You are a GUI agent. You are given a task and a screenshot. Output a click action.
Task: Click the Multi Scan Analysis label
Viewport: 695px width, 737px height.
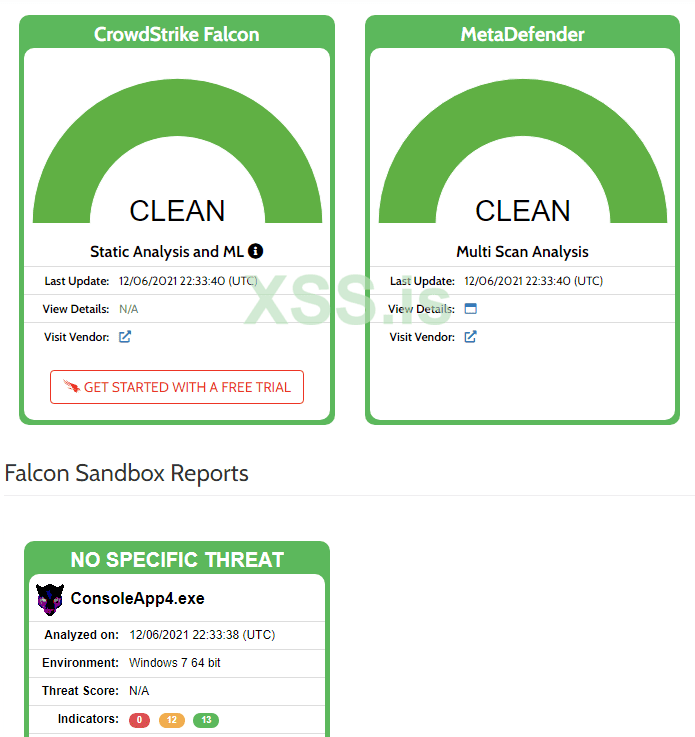pyautogui.click(x=522, y=252)
